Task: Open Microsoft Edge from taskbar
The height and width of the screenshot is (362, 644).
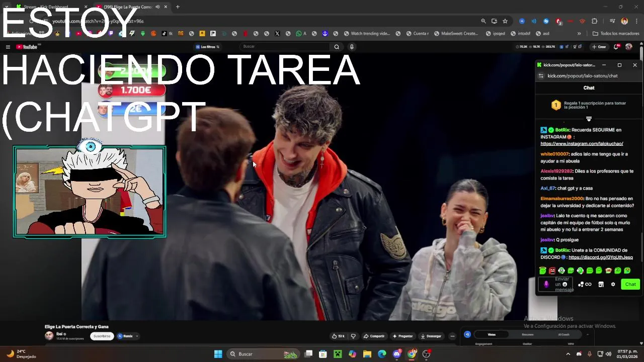Action: tap(382, 354)
